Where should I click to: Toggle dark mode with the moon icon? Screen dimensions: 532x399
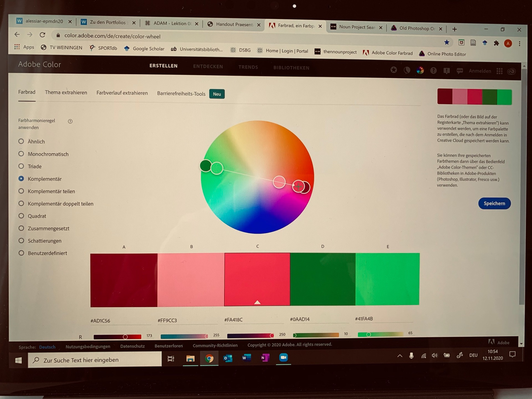coord(407,70)
